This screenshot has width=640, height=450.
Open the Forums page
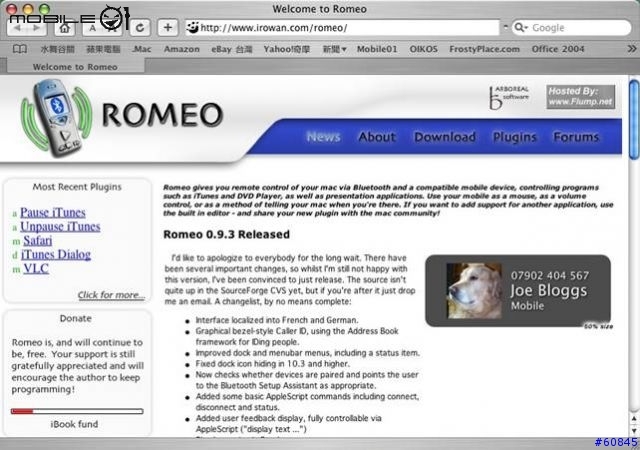click(x=576, y=136)
